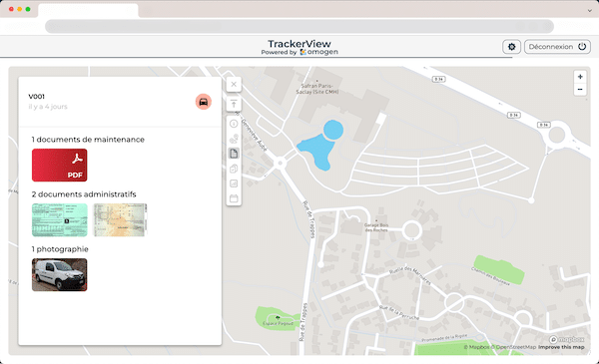The height and width of the screenshot is (364, 599).
Task: Open the white van photograph
Action: point(60,275)
